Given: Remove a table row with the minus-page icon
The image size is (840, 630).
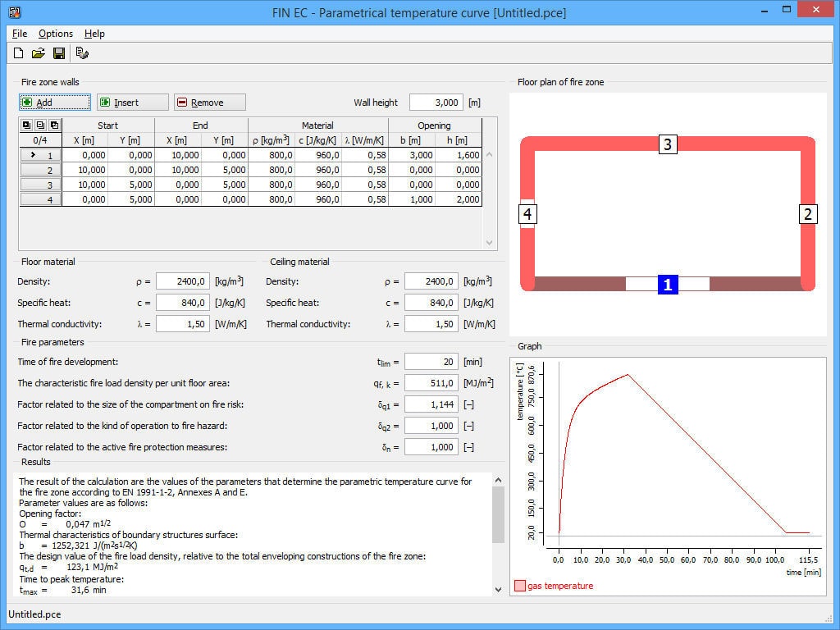Looking at the screenshot, I should click(40, 125).
